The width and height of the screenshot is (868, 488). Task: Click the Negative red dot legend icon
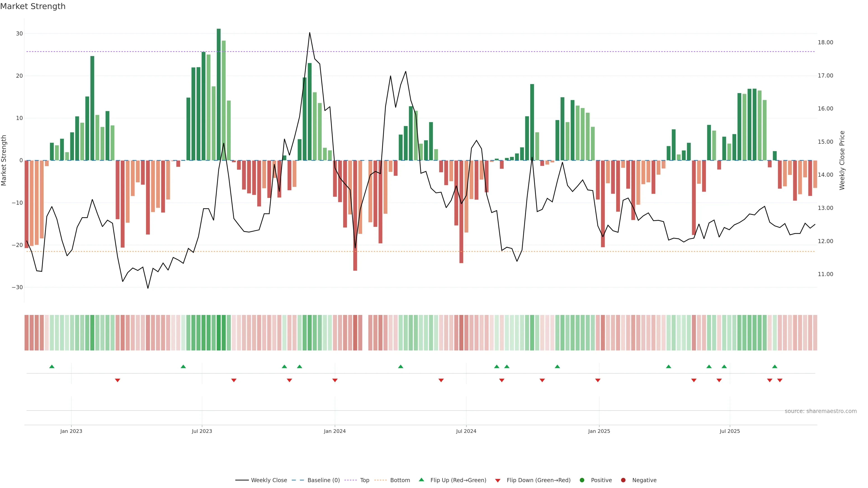pyautogui.click(x=623, y=480)
